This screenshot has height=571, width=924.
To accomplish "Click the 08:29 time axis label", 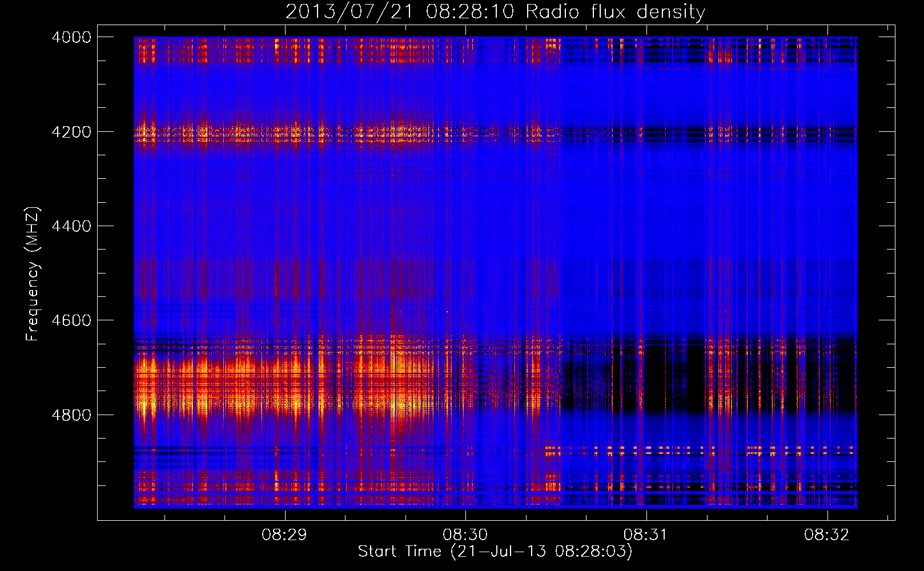I will tap(284, 535).
